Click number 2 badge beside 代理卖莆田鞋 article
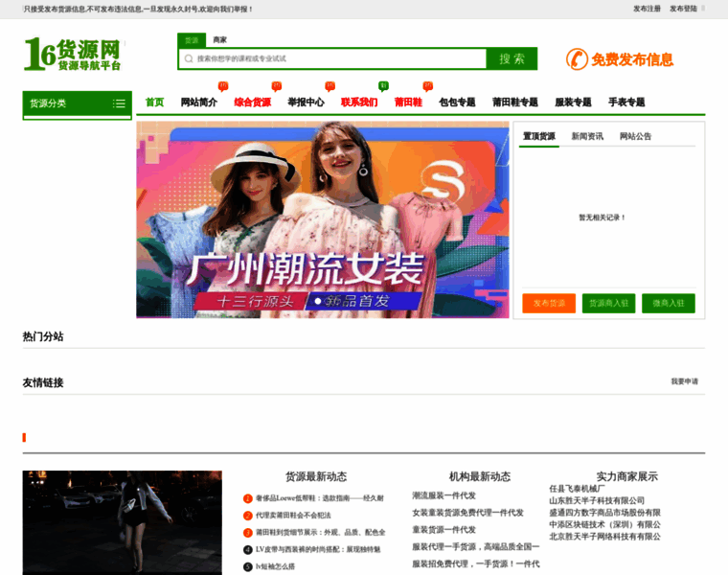Viewport: 728px width, 575px height. point(248,516)
